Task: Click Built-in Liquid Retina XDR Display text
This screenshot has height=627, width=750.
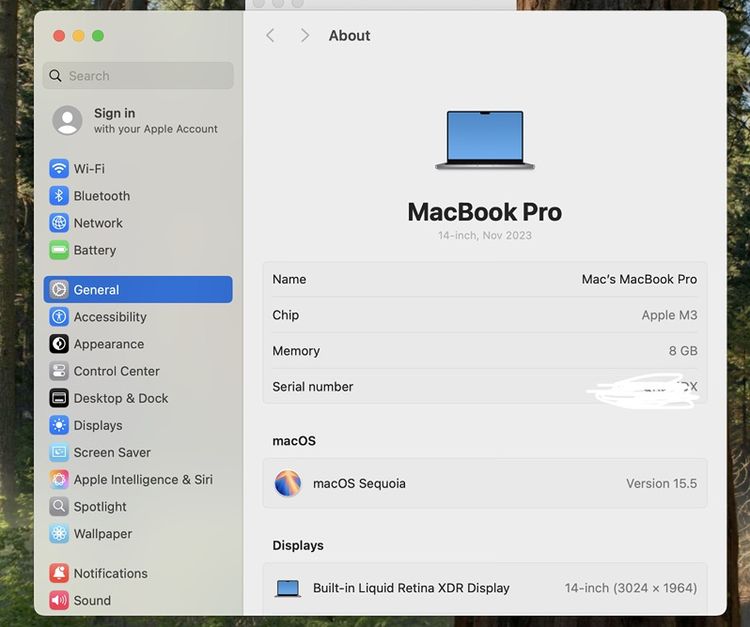Action: [x=411, y=588]
